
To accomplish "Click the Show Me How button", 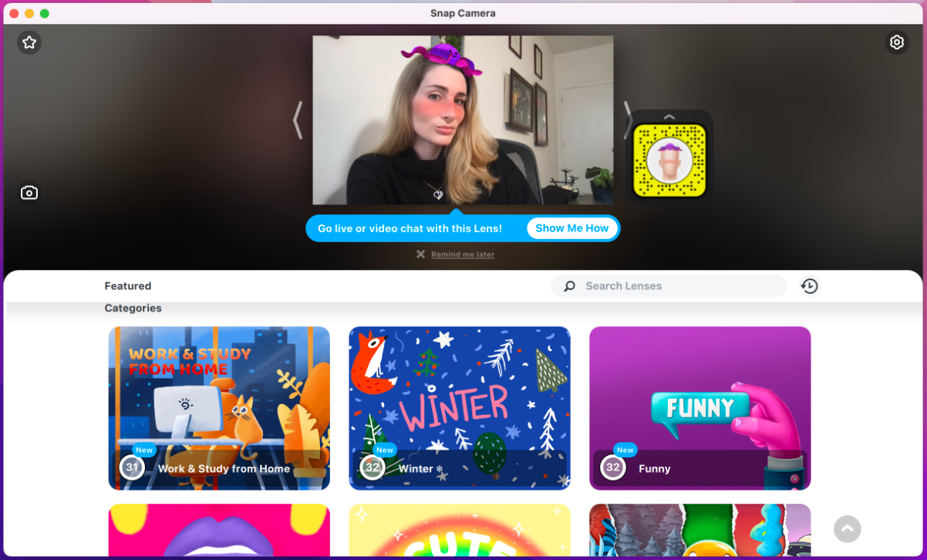I will point(572,228).
